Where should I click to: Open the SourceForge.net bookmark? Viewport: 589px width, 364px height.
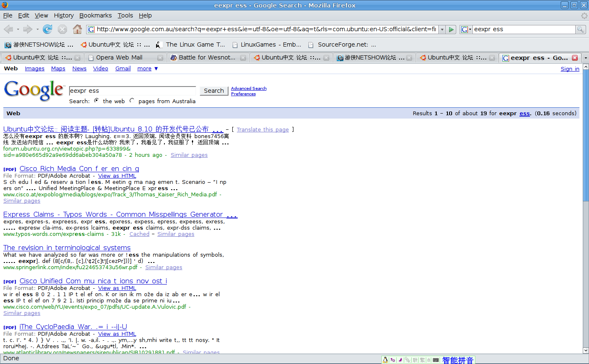pyautogui.click(x=342, y=45)
